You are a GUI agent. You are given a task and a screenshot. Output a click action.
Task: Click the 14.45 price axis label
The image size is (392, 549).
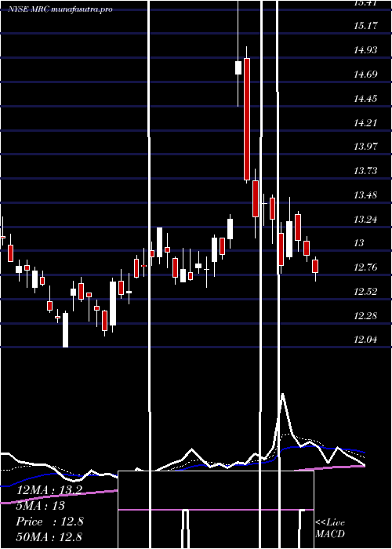366,98
